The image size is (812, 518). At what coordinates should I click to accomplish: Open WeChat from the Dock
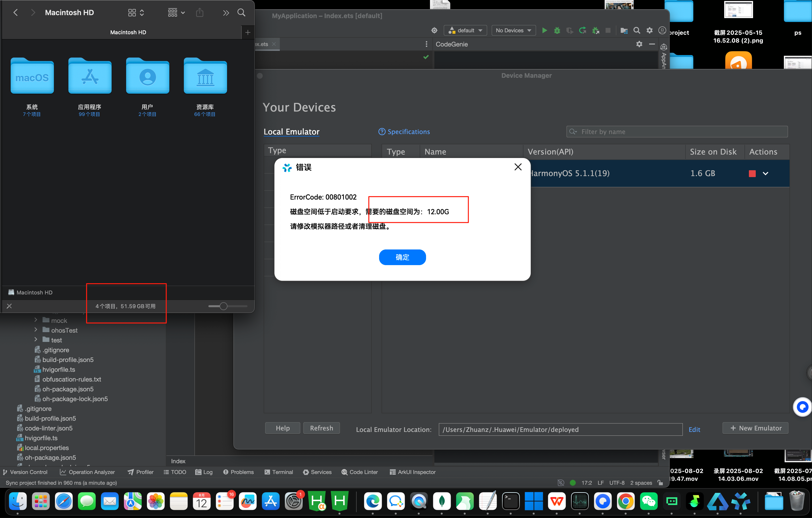click(x=648, y=501)
